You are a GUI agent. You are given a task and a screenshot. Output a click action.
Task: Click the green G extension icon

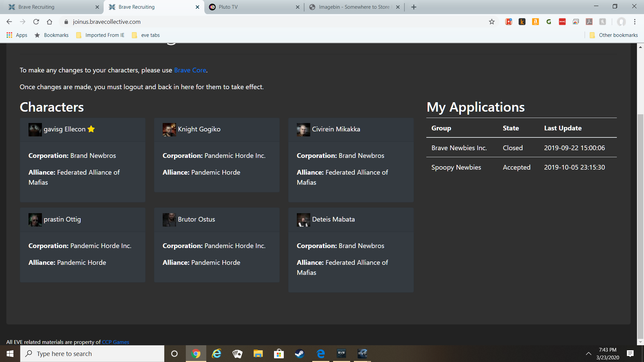pyautogui.click(x=549, y=22)
